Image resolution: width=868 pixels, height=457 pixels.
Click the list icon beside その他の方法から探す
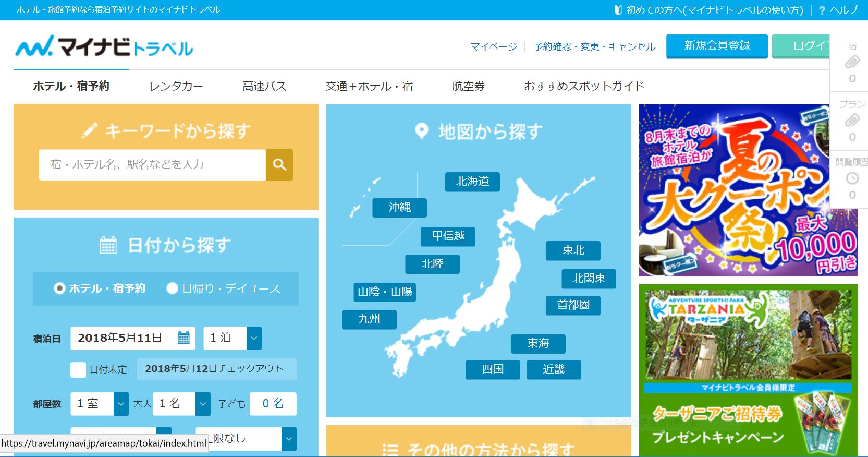point(390,450)
